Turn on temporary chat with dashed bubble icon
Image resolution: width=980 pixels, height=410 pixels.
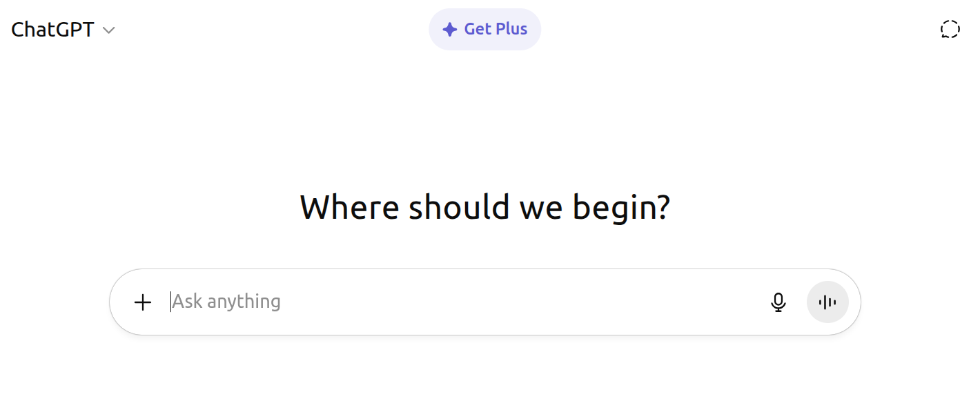(x=950, y=30)
